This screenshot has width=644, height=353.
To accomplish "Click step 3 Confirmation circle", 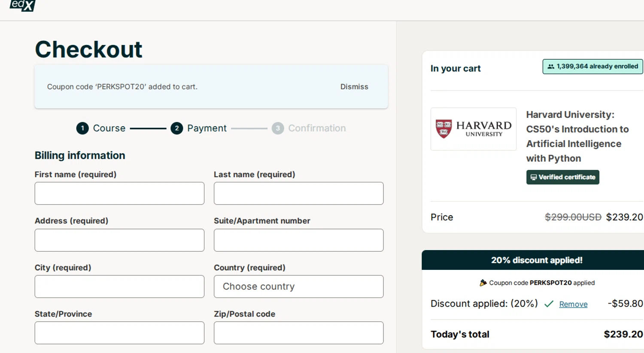I will coord(278,128).
